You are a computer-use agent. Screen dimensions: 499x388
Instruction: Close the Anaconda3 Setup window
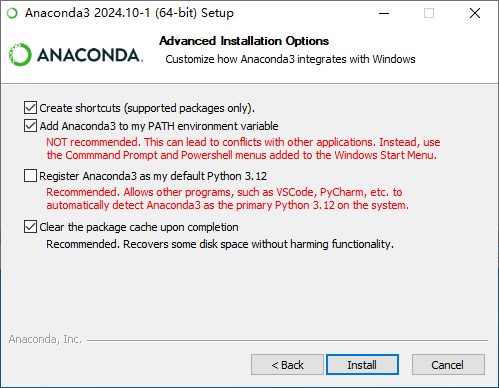(x=475, y=13)
